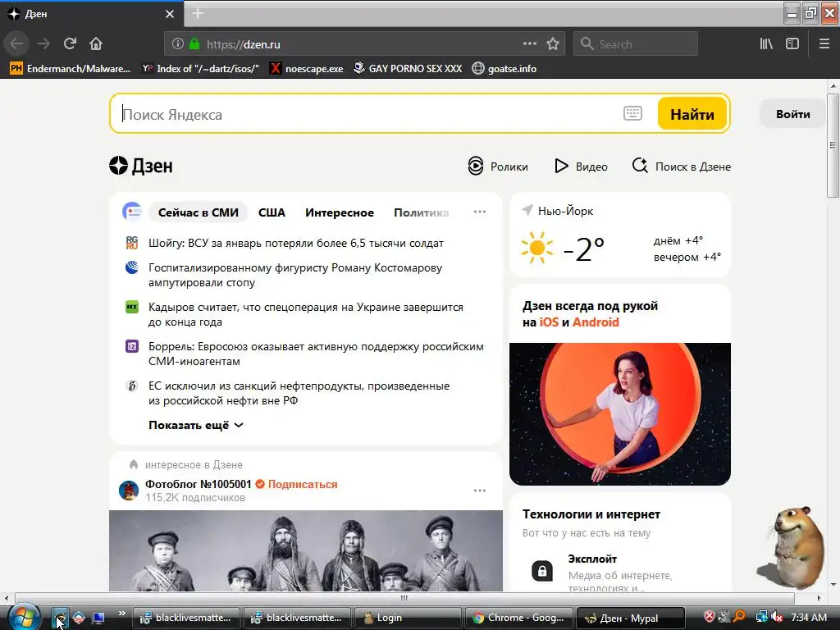Open Ролики section
This screenshot has height=630, width=840.
click(498, 166)
